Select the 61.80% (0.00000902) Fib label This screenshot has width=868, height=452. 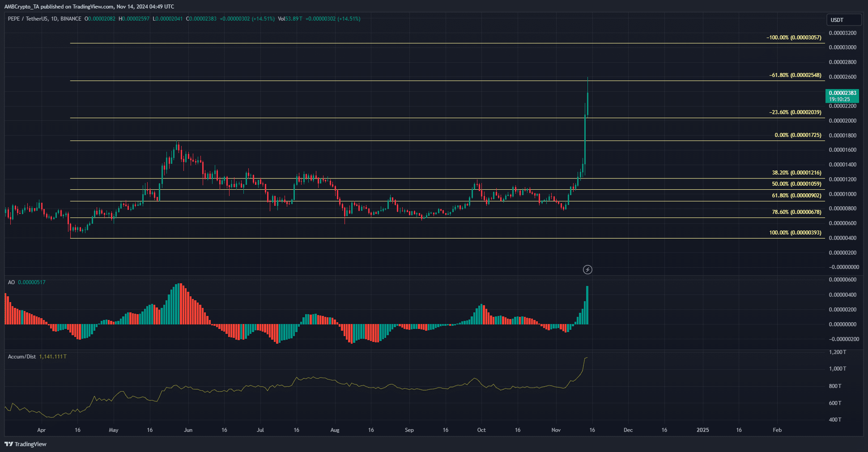point(796,196)
